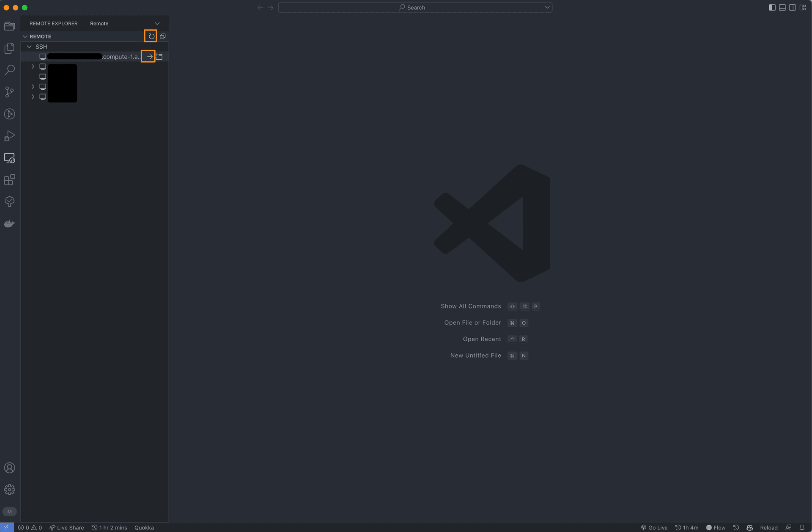
Task: Open Customize Layout icon in title bar
Action: pyautogui.click(x=803, y=8)
